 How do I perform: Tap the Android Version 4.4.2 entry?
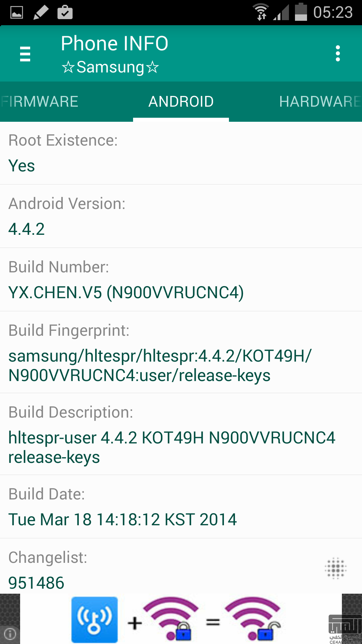click(x=181, y=216)
